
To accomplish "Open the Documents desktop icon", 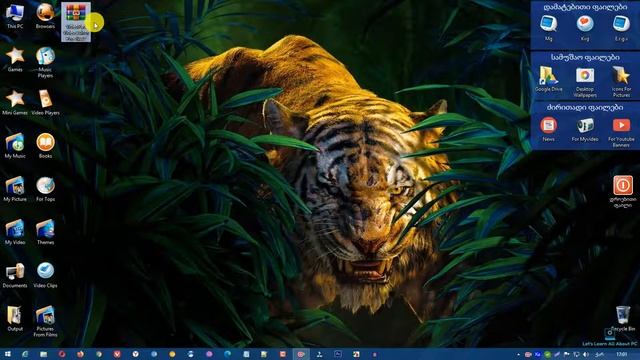I will tap(15, 276).
